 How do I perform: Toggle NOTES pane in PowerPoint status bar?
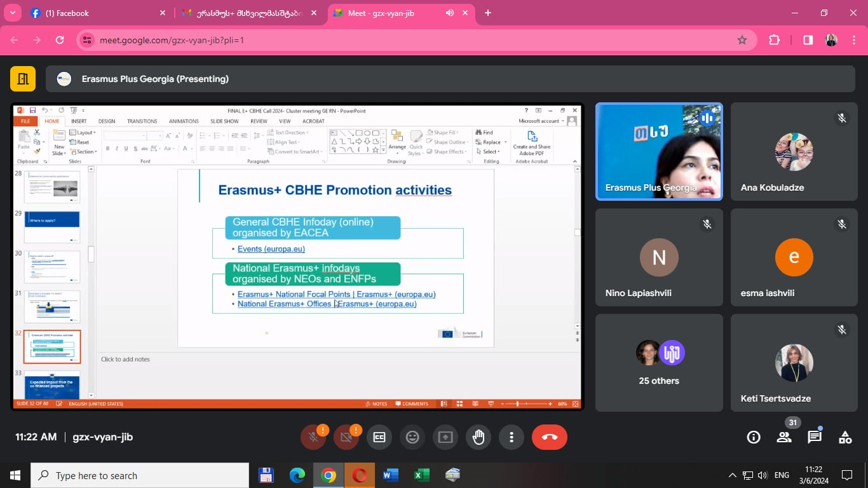pos(376,403)
